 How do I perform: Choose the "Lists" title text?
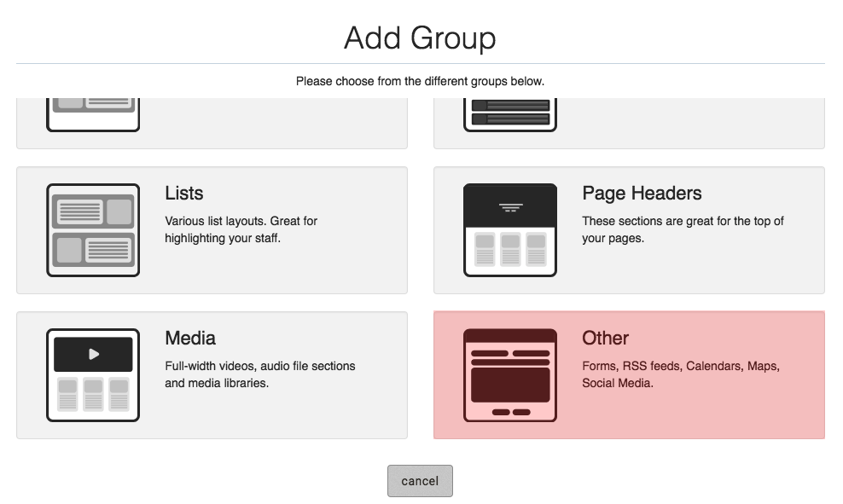click(x=184, y=194)
